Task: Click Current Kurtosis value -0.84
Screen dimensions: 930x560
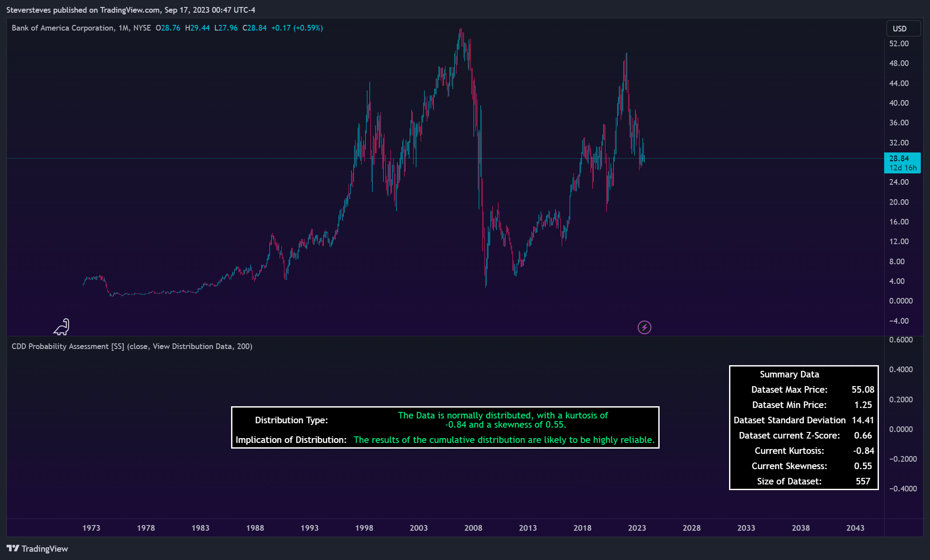Action: coord(863,451)
